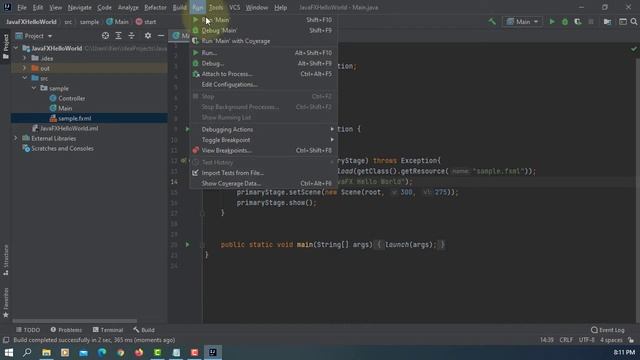The image size is (640, 360).
Task: Choose Run 'Main' menu entry
Action: (263, 20)
